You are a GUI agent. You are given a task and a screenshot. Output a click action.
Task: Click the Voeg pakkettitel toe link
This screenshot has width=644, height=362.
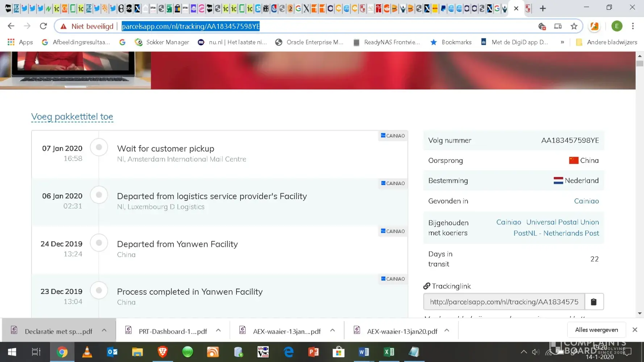tap(72, 117)
